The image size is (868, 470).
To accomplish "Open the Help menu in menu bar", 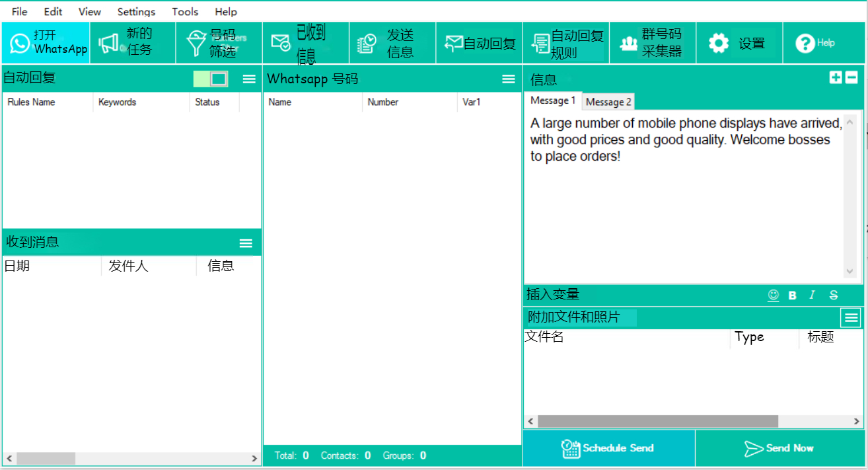I will [x=226, y=12].
